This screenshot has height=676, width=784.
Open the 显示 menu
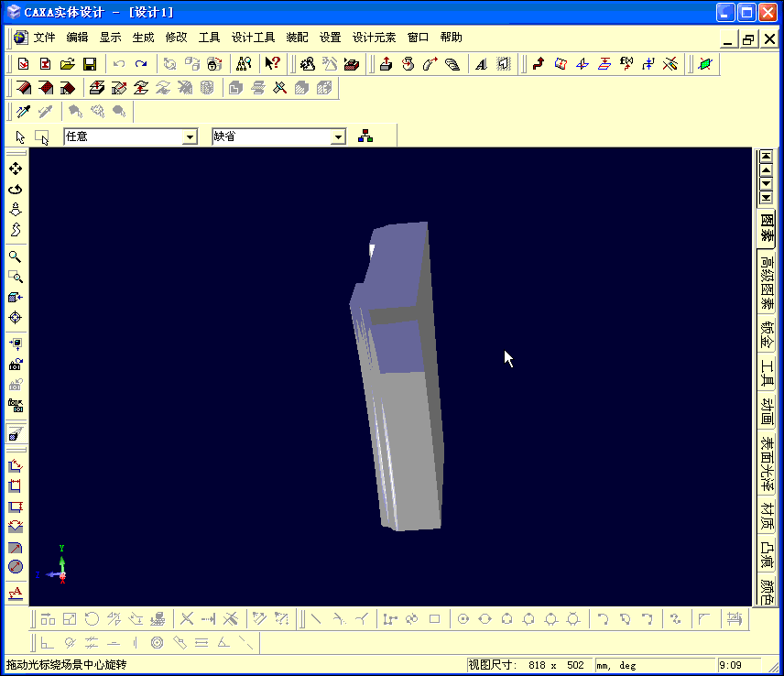click(x=110, y=38)
